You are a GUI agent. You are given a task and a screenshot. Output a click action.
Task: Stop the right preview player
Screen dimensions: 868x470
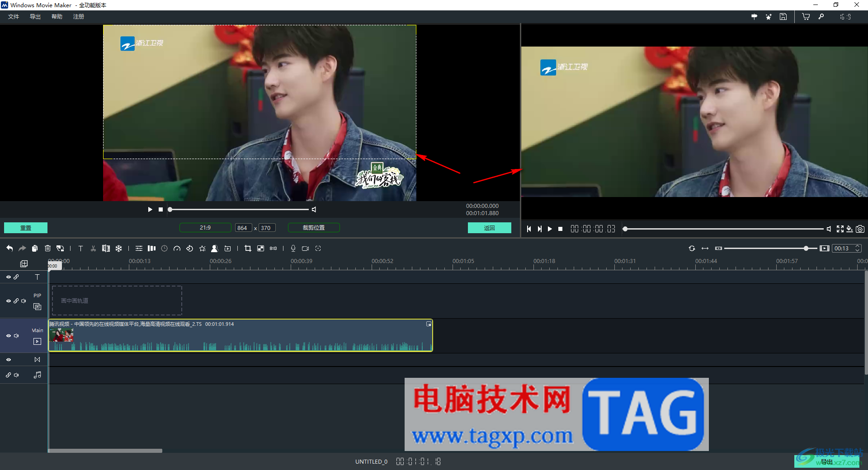coord(560,229)
